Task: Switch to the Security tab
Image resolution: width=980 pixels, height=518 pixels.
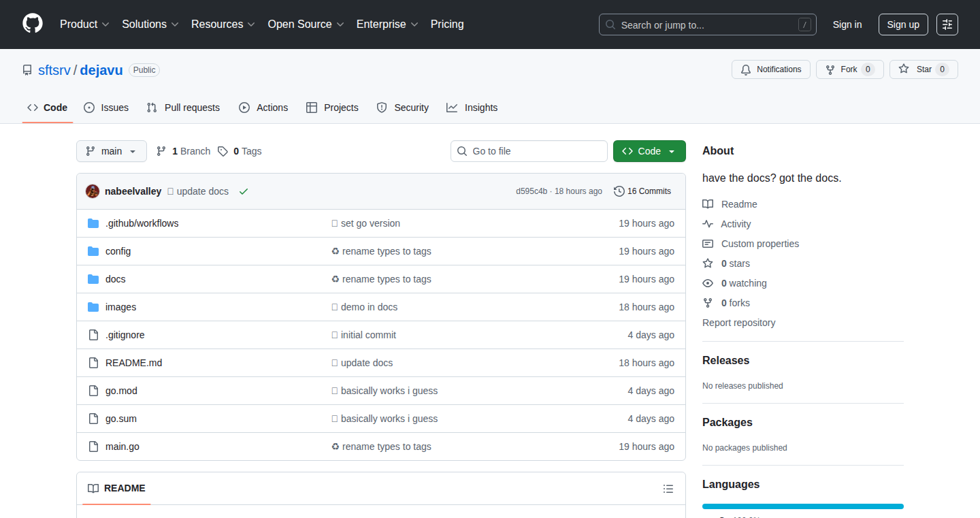Action: coord(403,108)
